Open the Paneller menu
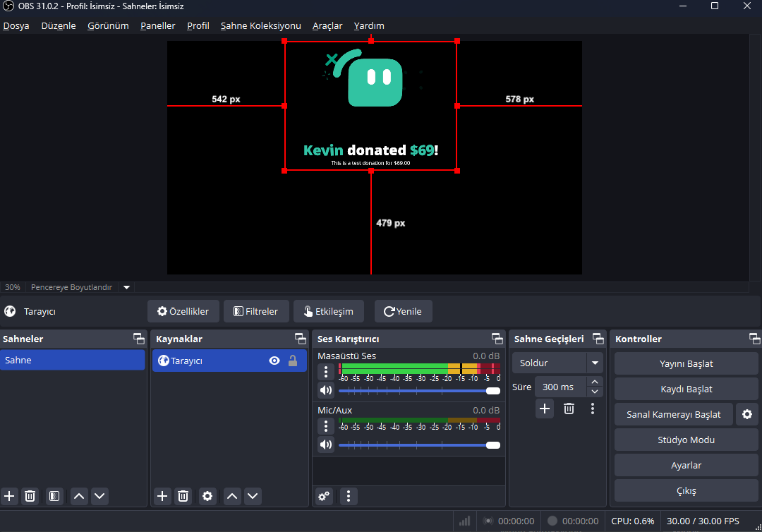This screenshot has width=762, height=532. click(x=157, y=25)
